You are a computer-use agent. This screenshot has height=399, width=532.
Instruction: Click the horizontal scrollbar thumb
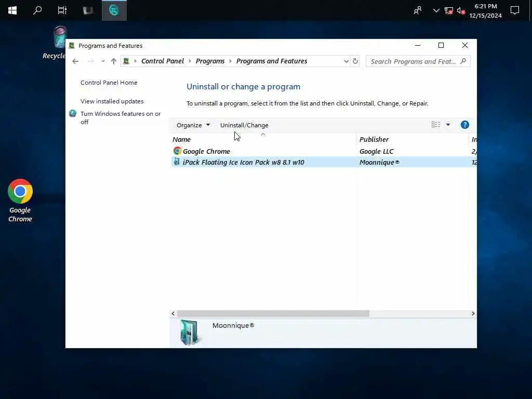point(273,313)
